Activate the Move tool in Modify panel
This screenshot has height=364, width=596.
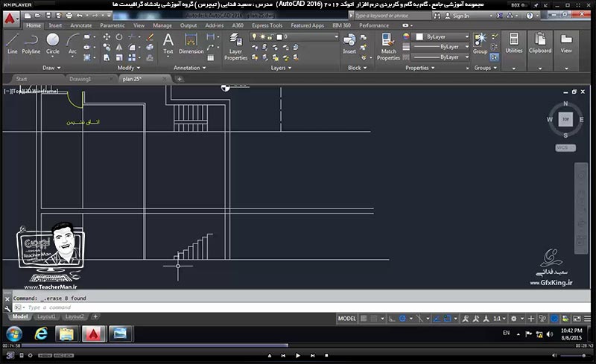(107, 37)
